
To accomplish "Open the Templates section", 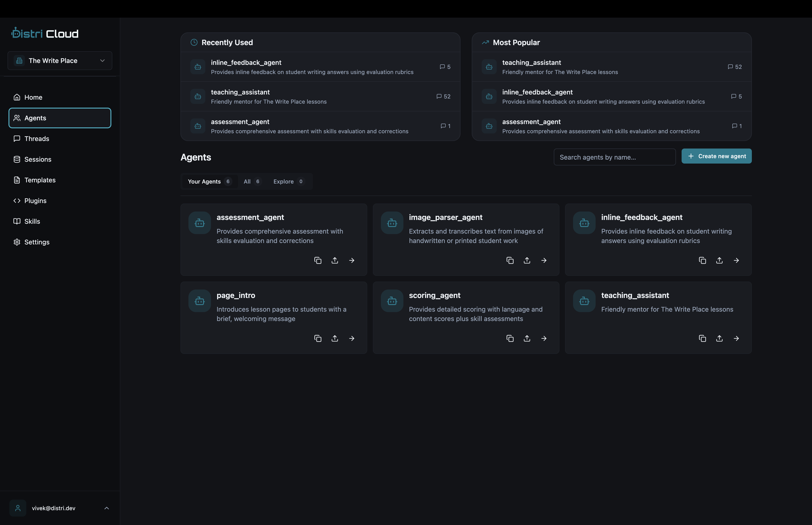I will 40,180.
